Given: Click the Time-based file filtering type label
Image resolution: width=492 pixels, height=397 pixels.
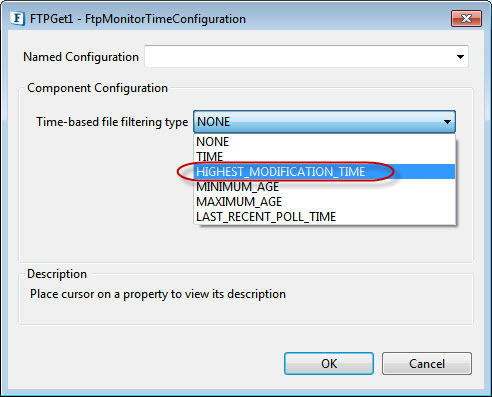Looking at the screenshot, I should pos(112,122).
